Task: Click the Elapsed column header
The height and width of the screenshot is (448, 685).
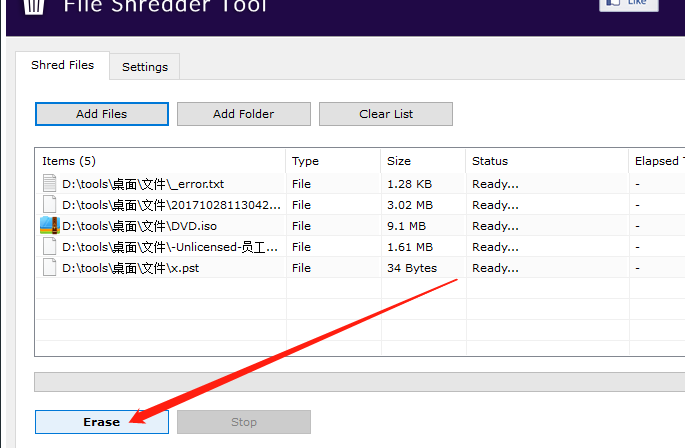Action: tap(657, 161)
